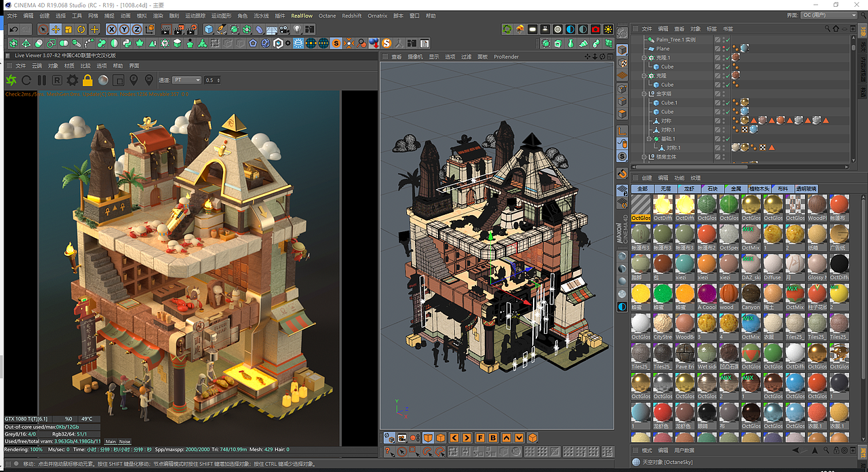Switch to Texture mode checkered cube icon
868x472 pixels.
pos(623,63)
